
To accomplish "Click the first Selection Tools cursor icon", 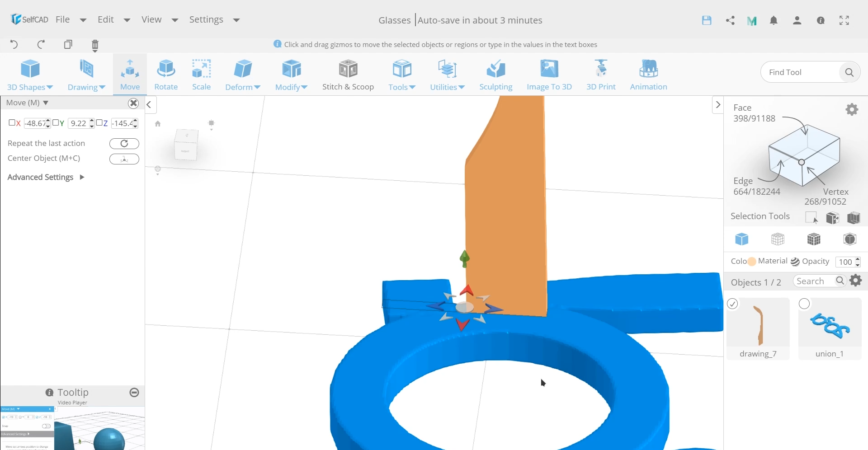I will click(811, 218).
